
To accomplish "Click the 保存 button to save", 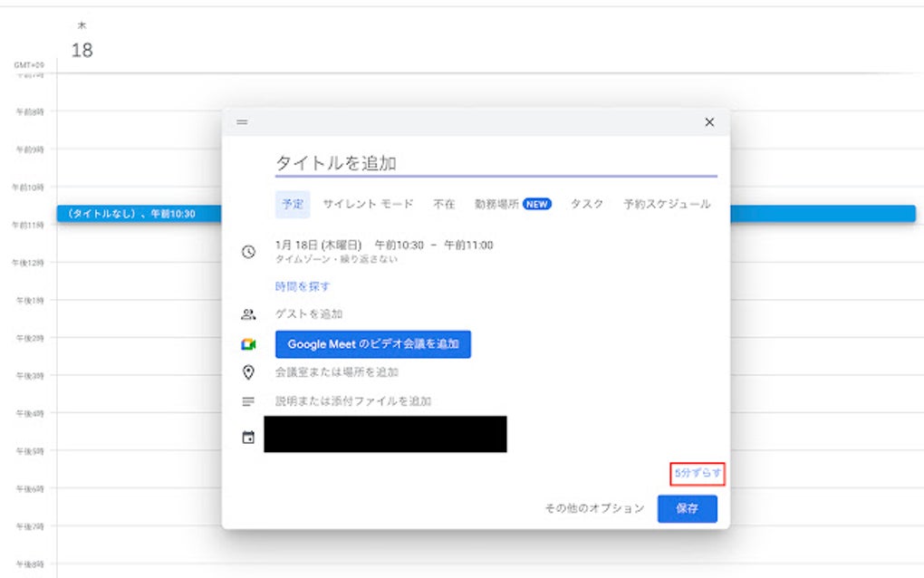I will [x=688, y=508].
